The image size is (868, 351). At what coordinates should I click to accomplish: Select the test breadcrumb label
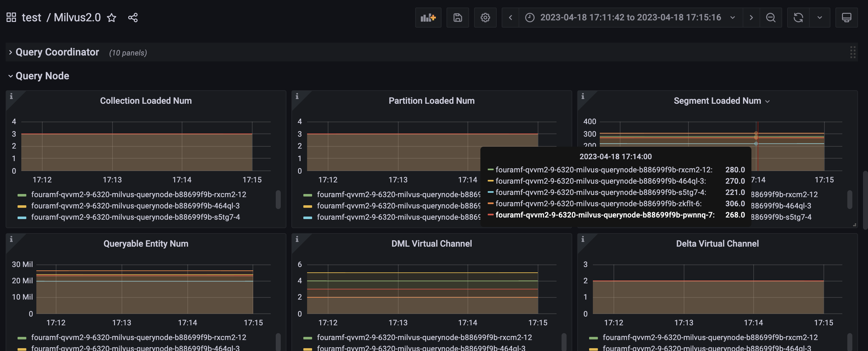point(32,17)
